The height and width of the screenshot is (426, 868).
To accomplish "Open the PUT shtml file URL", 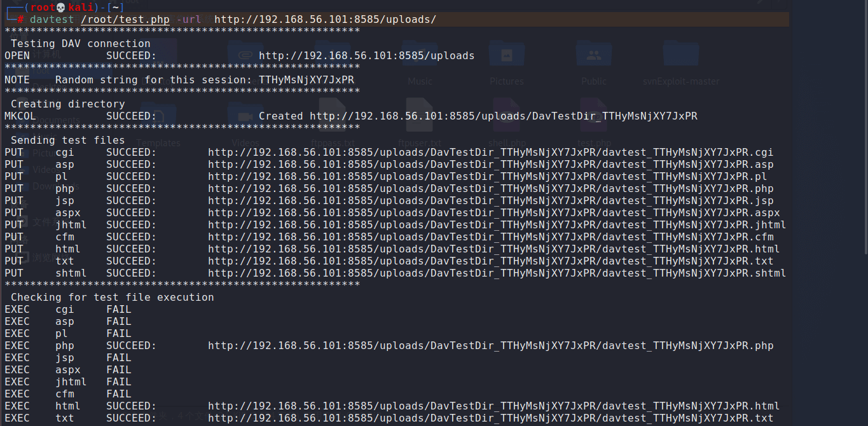I will (497, 273).
